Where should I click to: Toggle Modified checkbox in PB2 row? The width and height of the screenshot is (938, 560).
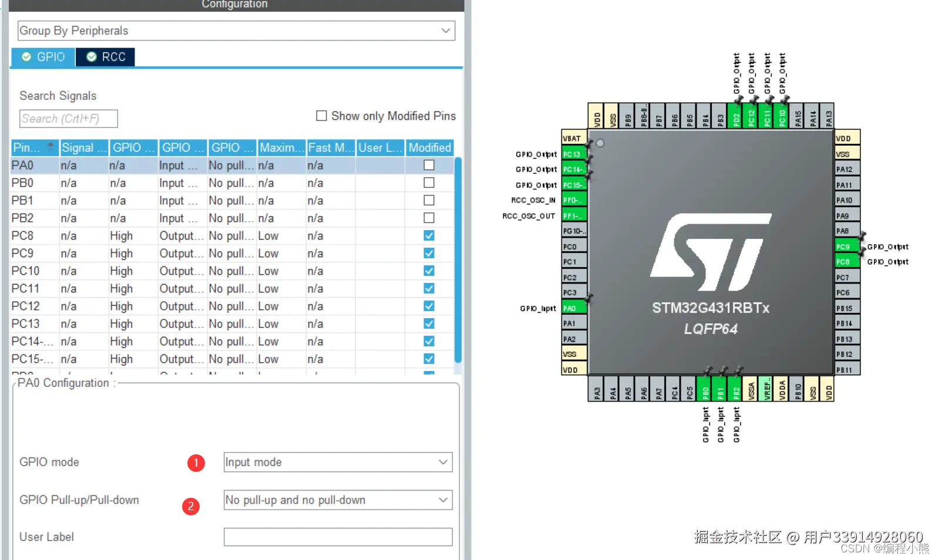(429, 218)
